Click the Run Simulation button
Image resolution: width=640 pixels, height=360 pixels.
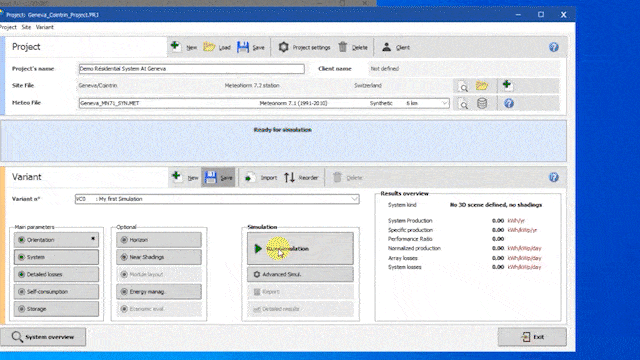coord(300,248)
